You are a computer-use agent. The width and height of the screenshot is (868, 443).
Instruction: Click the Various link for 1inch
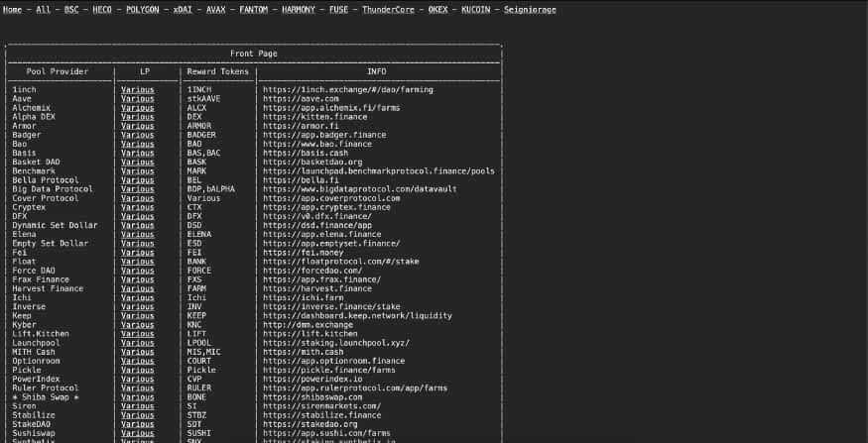(137, 90)
